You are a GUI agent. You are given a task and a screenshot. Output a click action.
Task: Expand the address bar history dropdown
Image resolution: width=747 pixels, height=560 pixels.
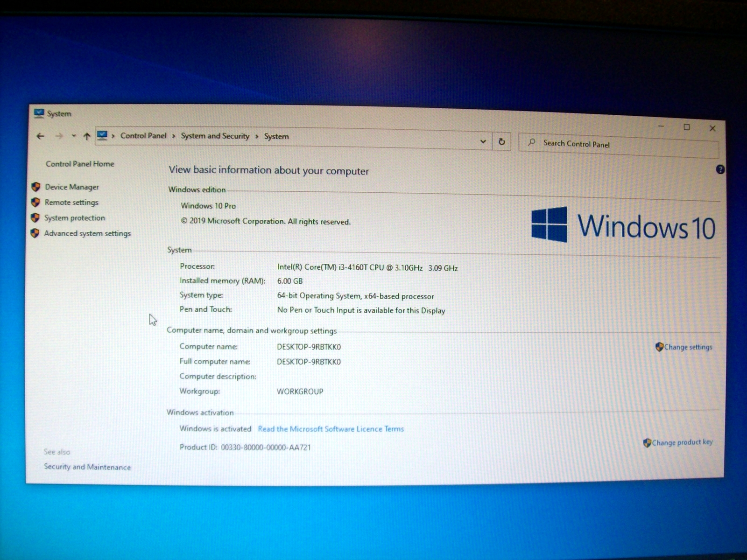click(x=483, y=141)
